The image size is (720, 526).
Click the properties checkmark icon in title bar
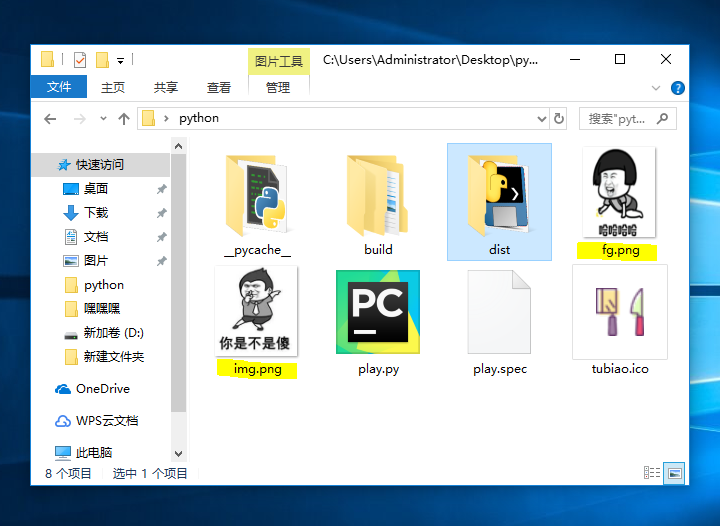pos(80,60)
